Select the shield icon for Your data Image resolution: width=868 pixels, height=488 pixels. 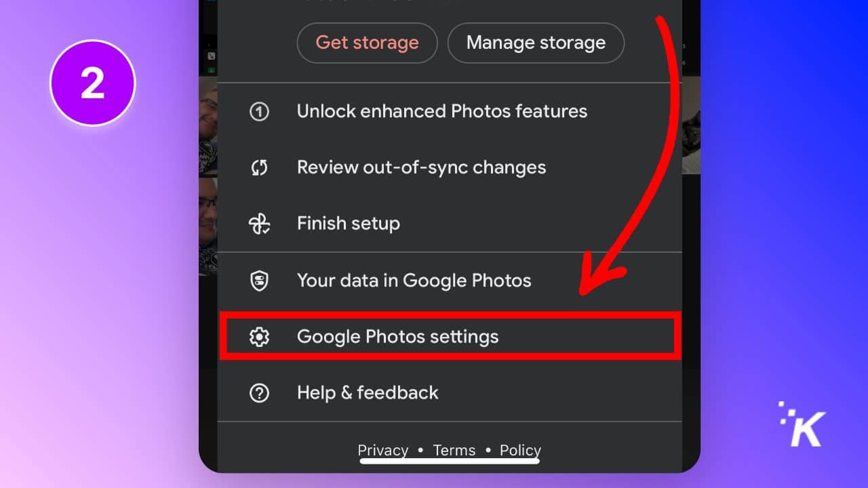[x=258, y=280]
